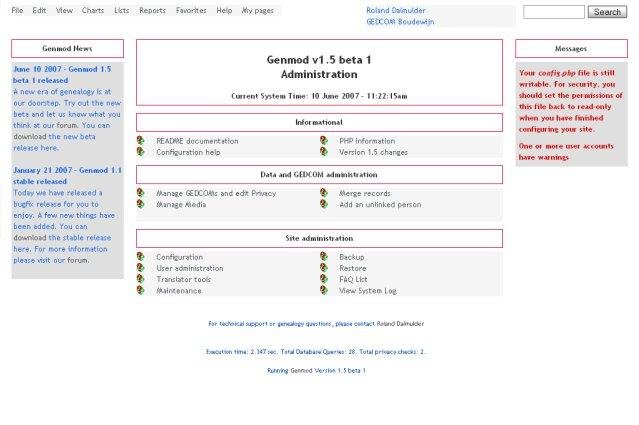Open the GEDCOM Boudewijn link
The height and width of the screenshot is (425, 639).
(400, 22)
